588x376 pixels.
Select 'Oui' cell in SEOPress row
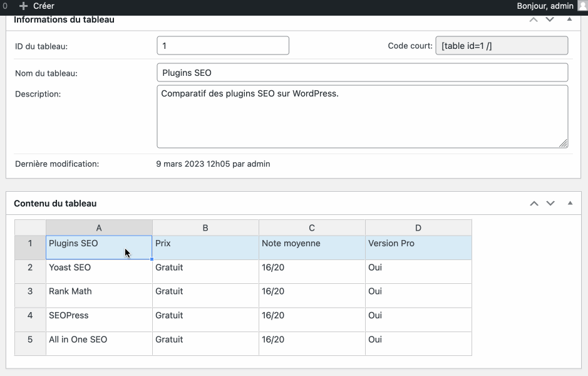click(x=418, y=320)
